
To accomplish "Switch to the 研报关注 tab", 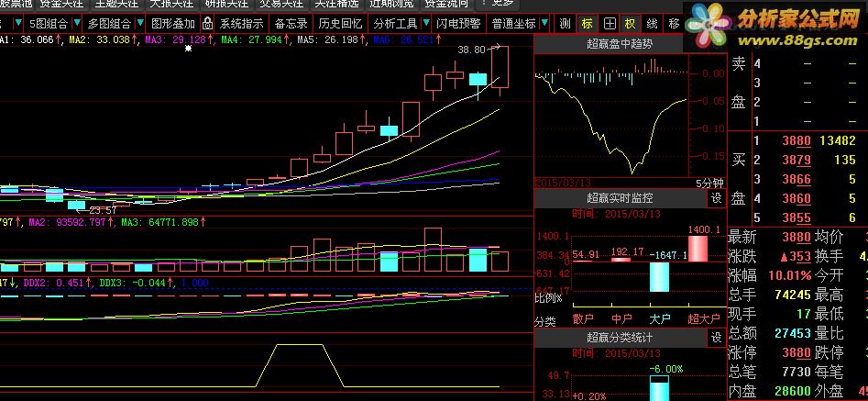I will coord(225,4).
